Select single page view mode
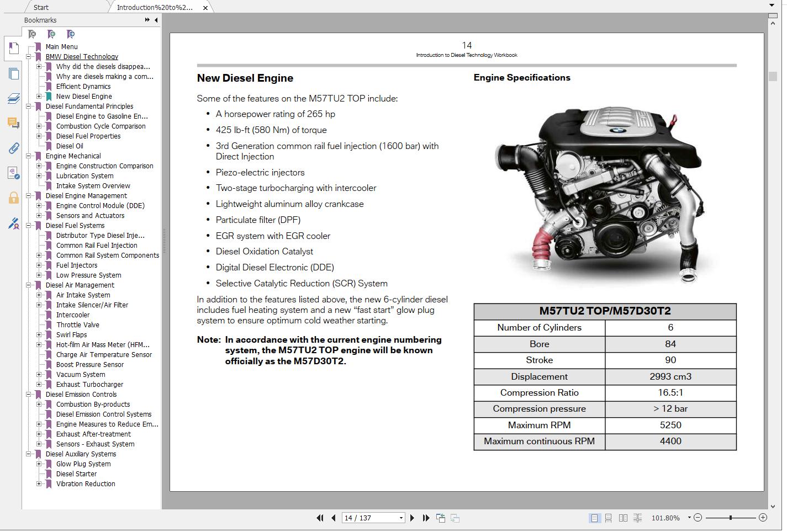Viewport: 787px width, 532px height. click(x=594, y=518)
